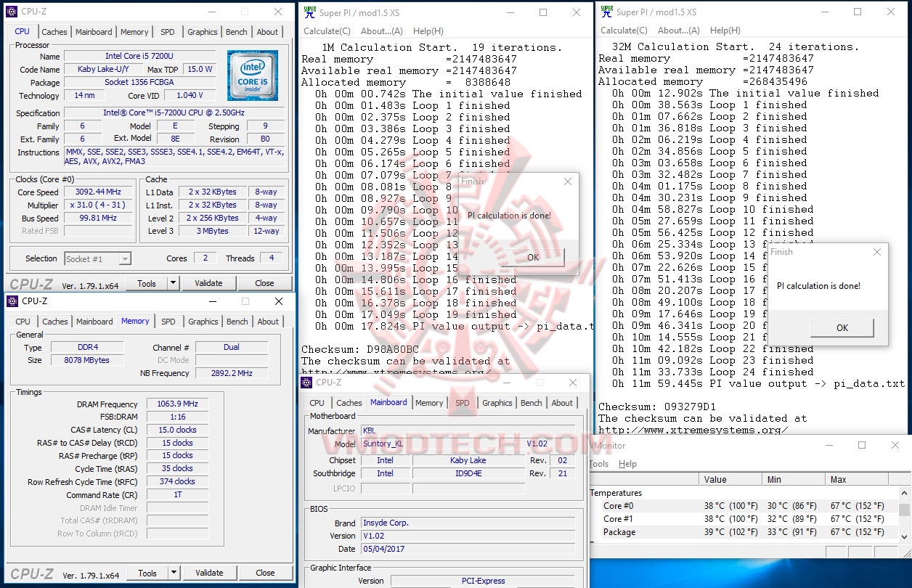Click the Super PI icon in the 32M window title
Image resolution: width=912 pixels, height=588 pixels.
[607, 12]
